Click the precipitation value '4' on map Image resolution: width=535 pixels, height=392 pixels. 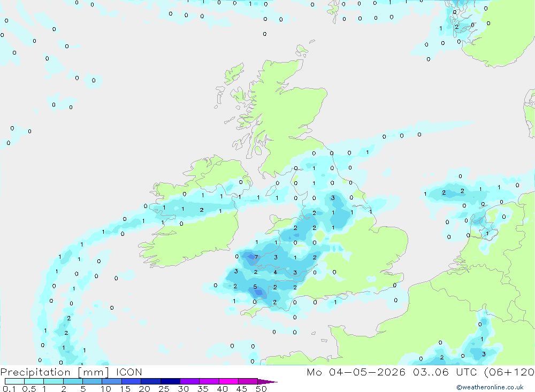[x=276, y=272]
